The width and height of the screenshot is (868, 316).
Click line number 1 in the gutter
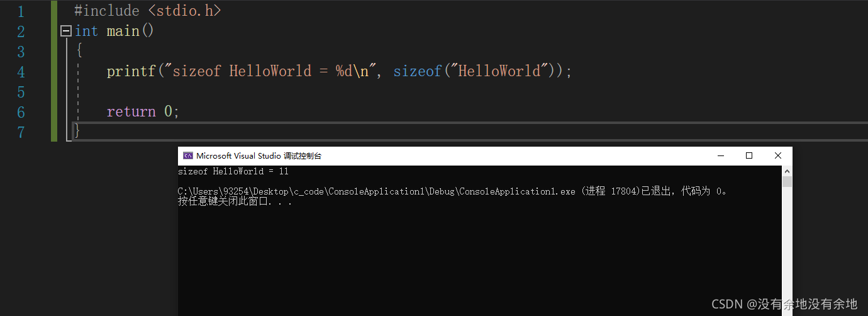(20, 11)
